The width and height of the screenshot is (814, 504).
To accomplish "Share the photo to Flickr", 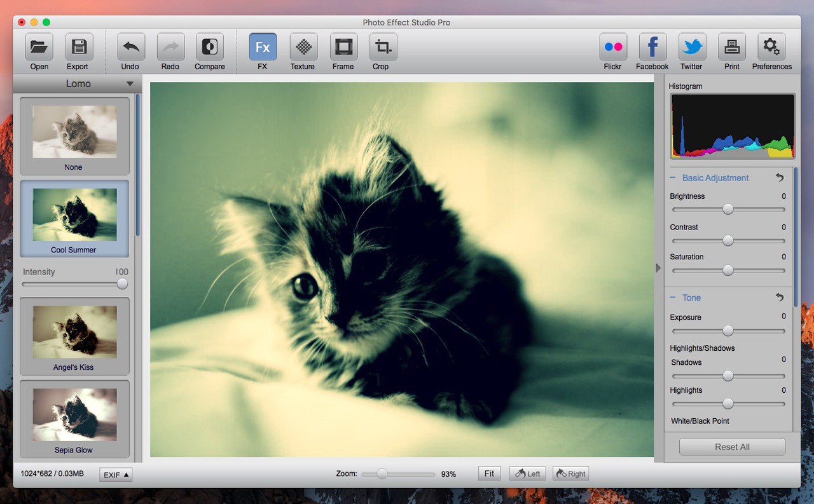I will point(613,48).
